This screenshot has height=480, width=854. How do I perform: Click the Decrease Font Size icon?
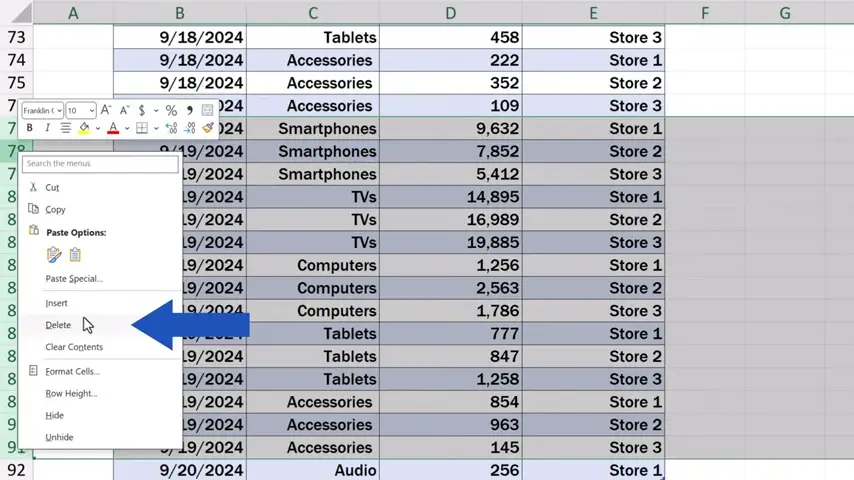pyautogui.click(x=124, y=110)
